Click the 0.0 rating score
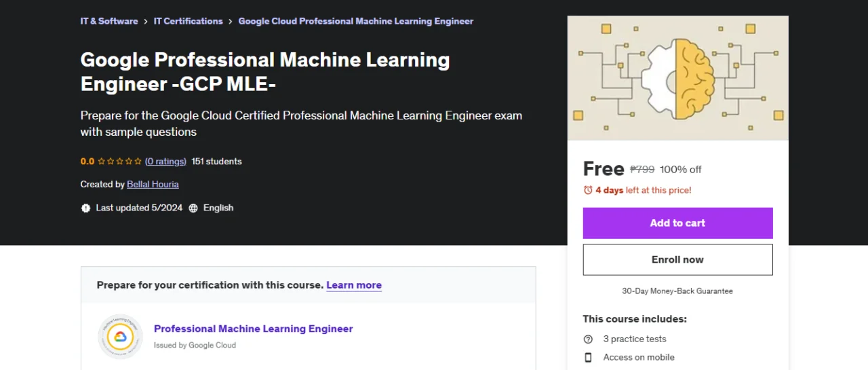Screen dimensions: 868x370 pos(87,162)
